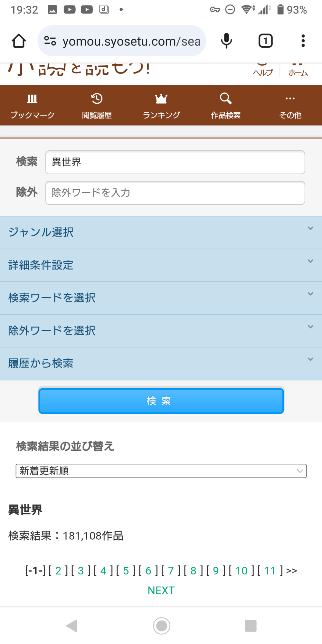
Task: Open 作品検索 magnifier search tab
Action: tap(225, 105)
